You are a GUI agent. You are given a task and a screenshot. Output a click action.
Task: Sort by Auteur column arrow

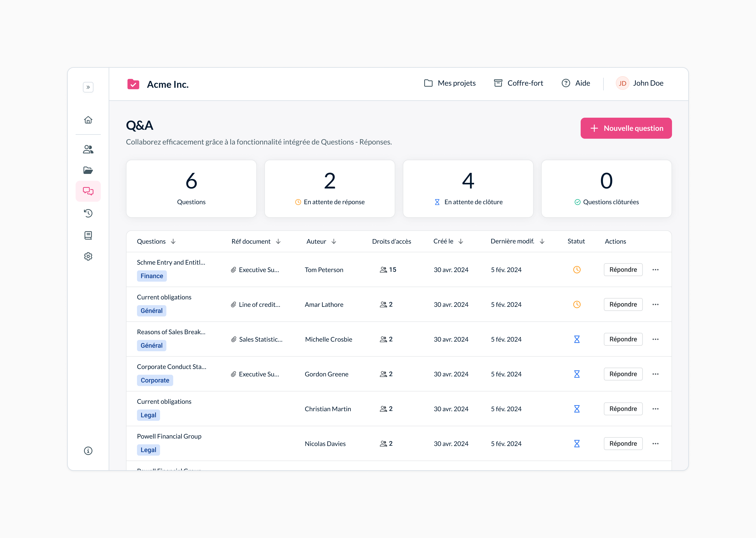[334, 241]
